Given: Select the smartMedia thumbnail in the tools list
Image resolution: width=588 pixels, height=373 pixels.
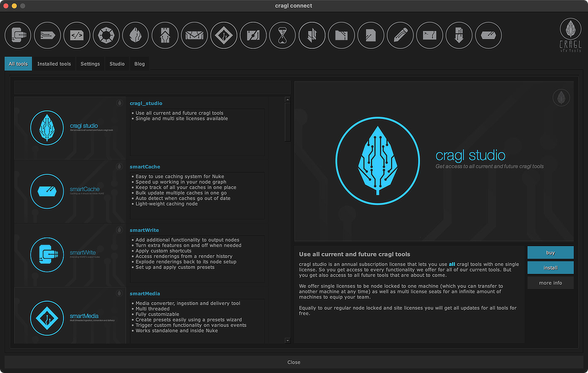Looking at the screenshot, I should coord(71,315).
